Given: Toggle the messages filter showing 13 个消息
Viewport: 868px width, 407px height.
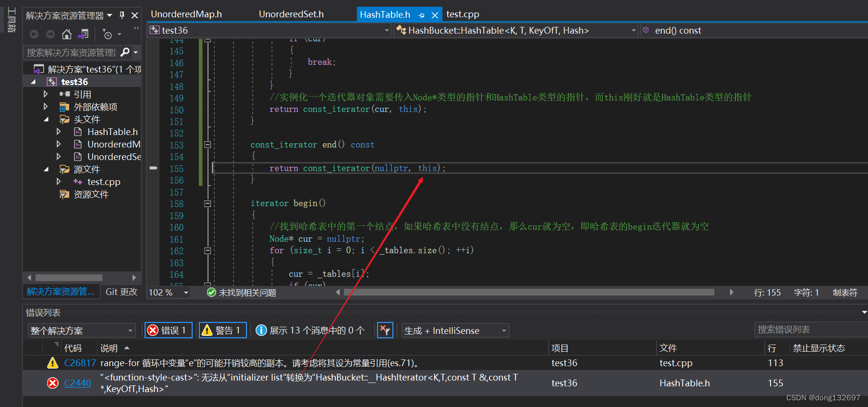Looking at the screenshot, I should pos(310,330).
